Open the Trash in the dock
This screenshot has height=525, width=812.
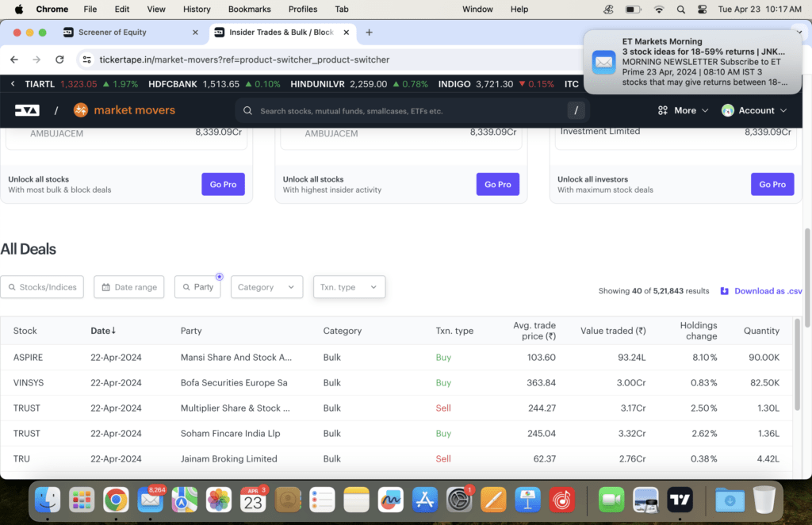pos(764,500)
